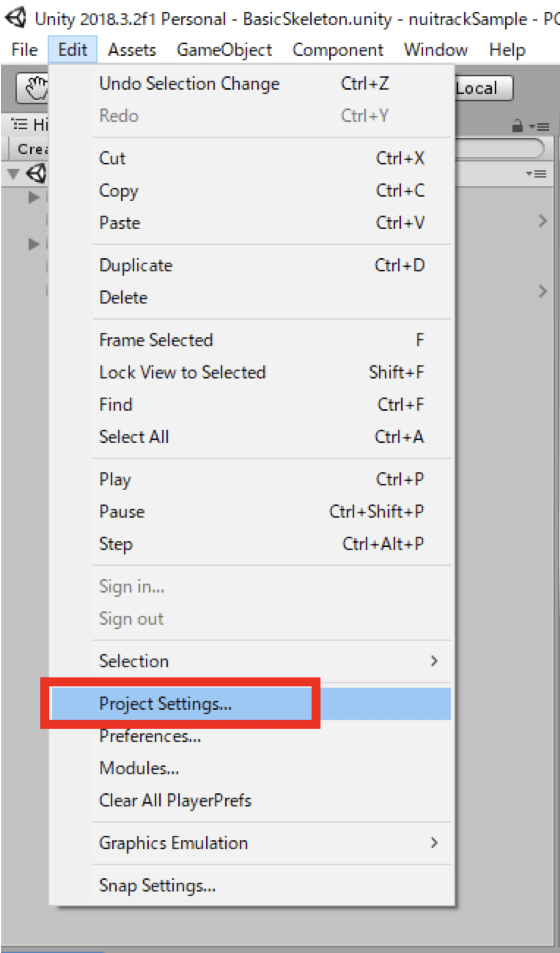Screen dimensions: 560x953
Task: Collapse the scene foldout triangle
Action: point(13,174)
